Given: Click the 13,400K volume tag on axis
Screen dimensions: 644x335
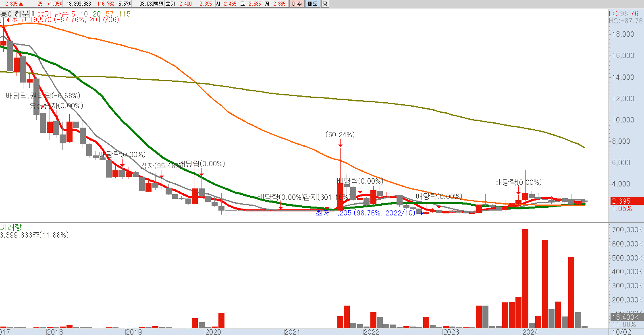Looking at the screenshot, I should tap(626, 317).
